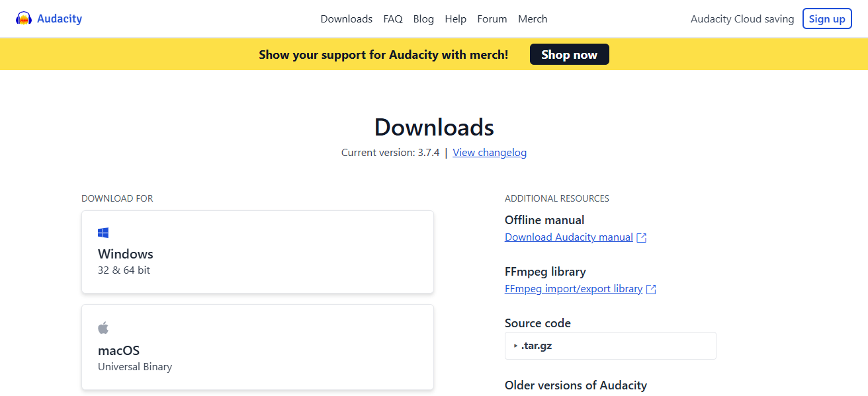Viewport: 868px width, 396px height.
Task: Go to the Blog nav item
Action: pyautogui.click(x=423, y=19)
